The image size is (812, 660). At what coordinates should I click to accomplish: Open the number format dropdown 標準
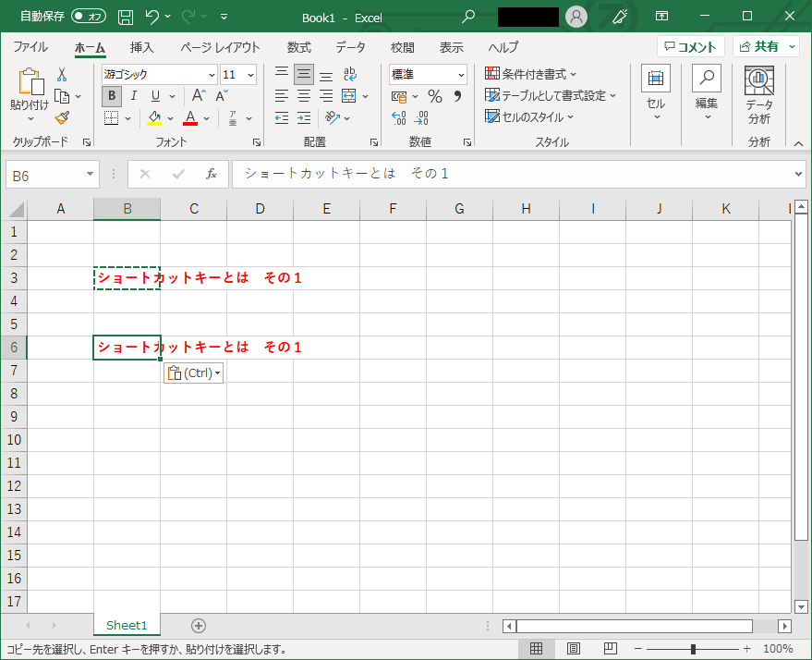coord(461,75)
